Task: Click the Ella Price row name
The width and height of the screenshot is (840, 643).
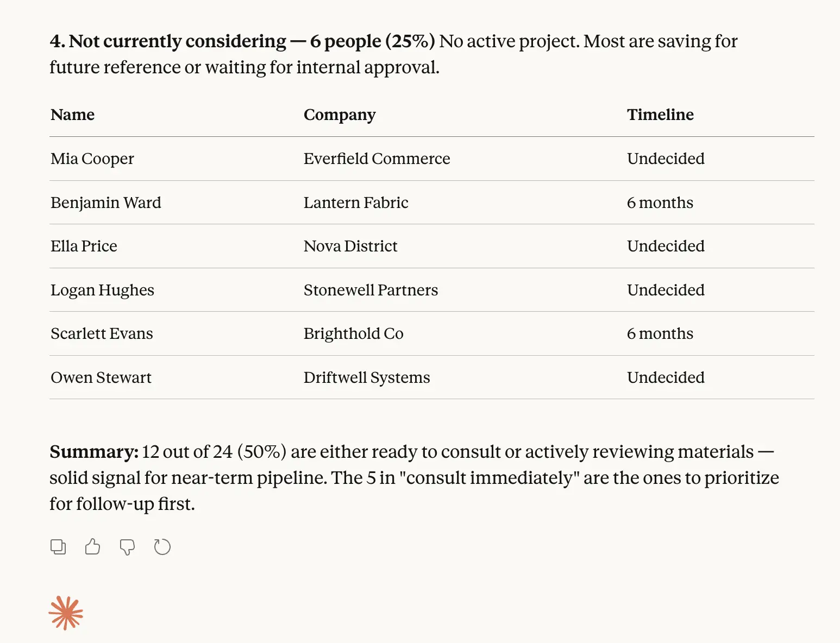Action: [x=84, y=246]
